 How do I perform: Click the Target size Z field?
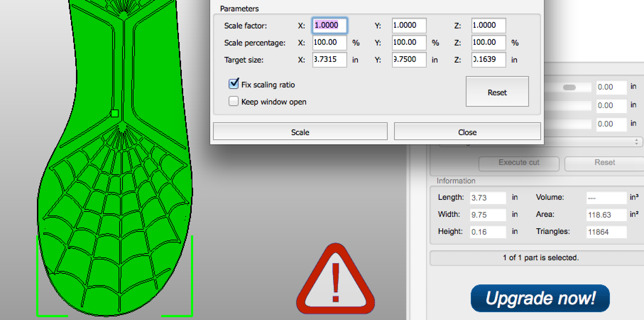point(489,59)
